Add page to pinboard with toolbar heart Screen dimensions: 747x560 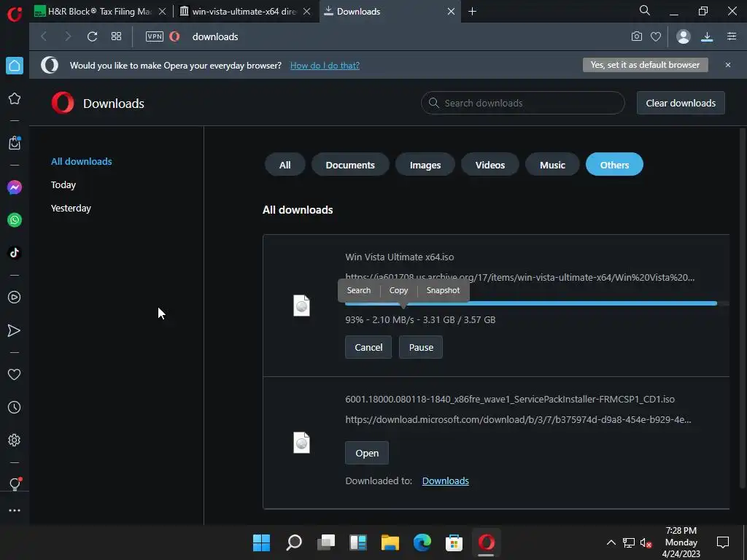click(x=656, y=36)
